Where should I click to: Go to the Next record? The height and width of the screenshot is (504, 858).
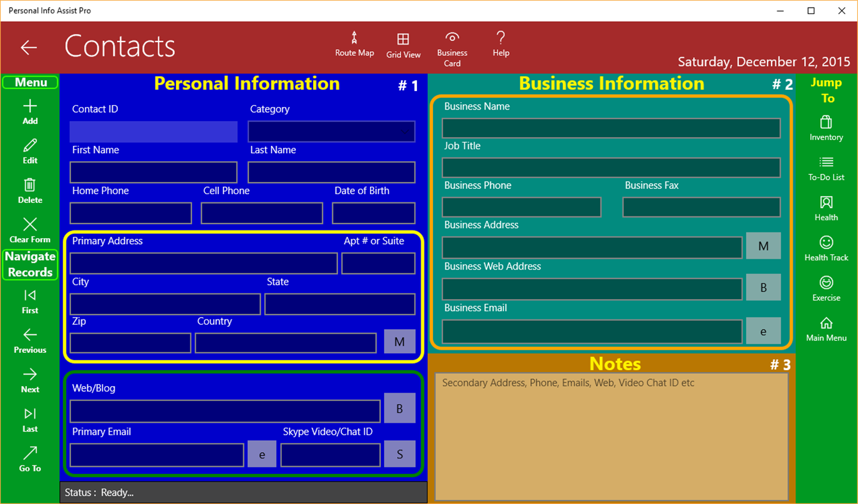[x=29, y=380]
